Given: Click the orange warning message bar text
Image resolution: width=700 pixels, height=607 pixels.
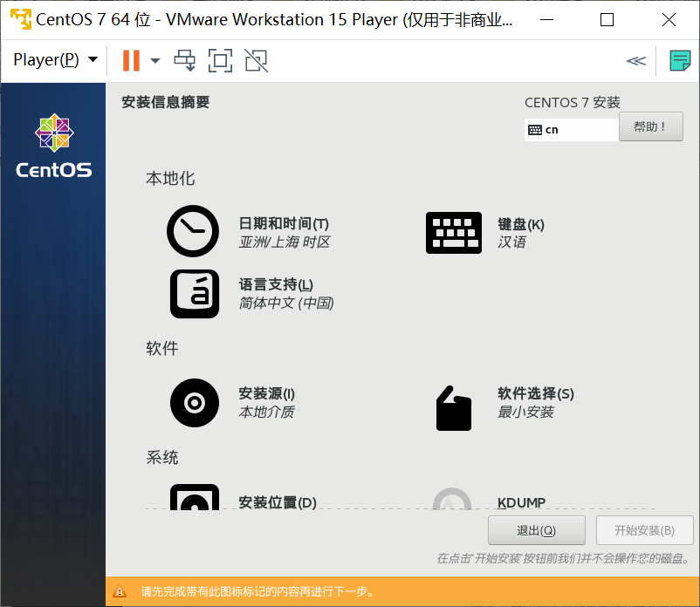Looking at the screenshot, I should [257, 591].
